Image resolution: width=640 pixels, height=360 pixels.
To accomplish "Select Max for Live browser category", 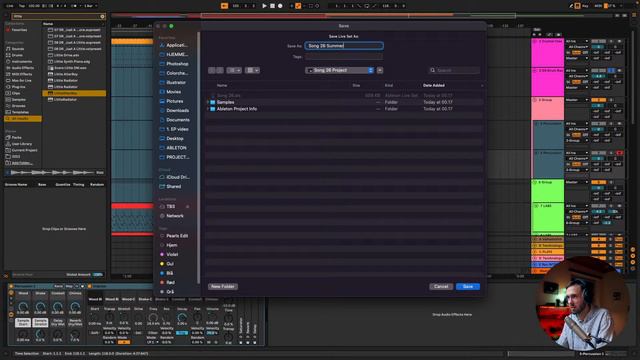I will coord(19,80).
